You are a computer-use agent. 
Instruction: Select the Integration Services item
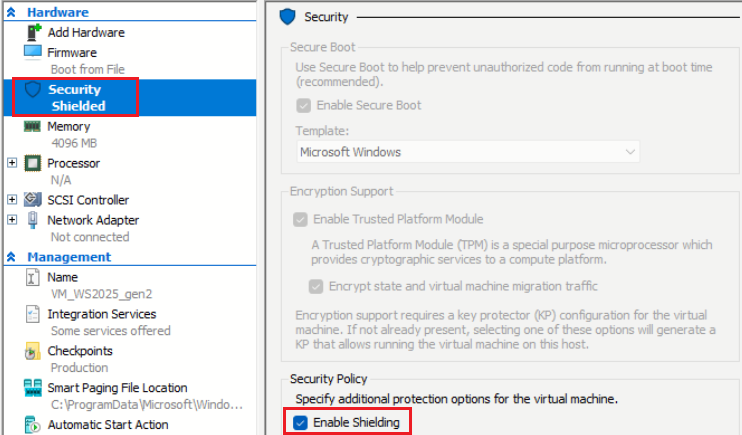tap(102, 314)
